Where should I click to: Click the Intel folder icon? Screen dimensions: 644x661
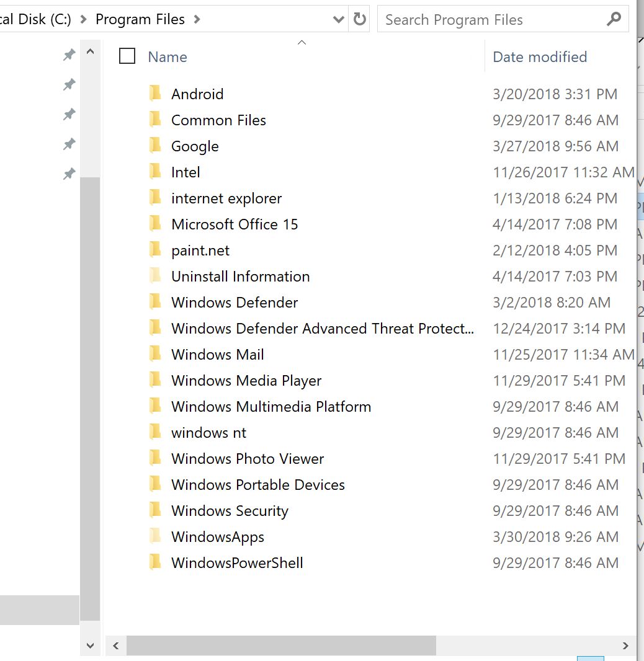point(155,172)
